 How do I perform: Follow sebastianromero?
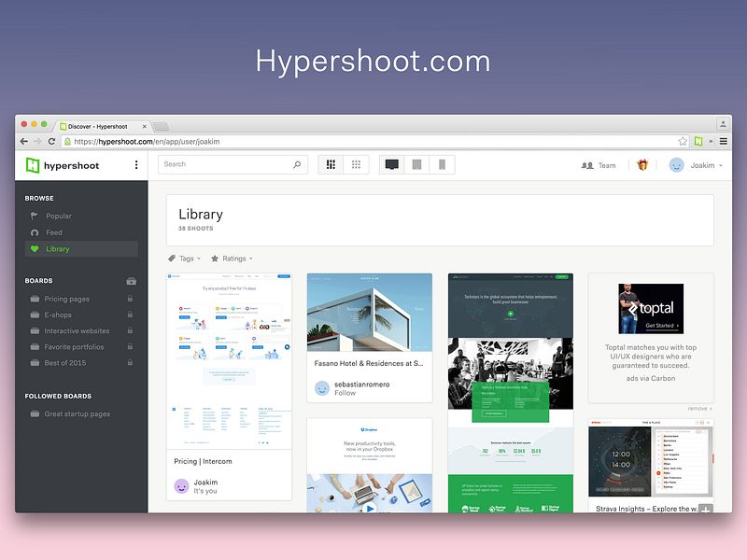tap(345, 393)
